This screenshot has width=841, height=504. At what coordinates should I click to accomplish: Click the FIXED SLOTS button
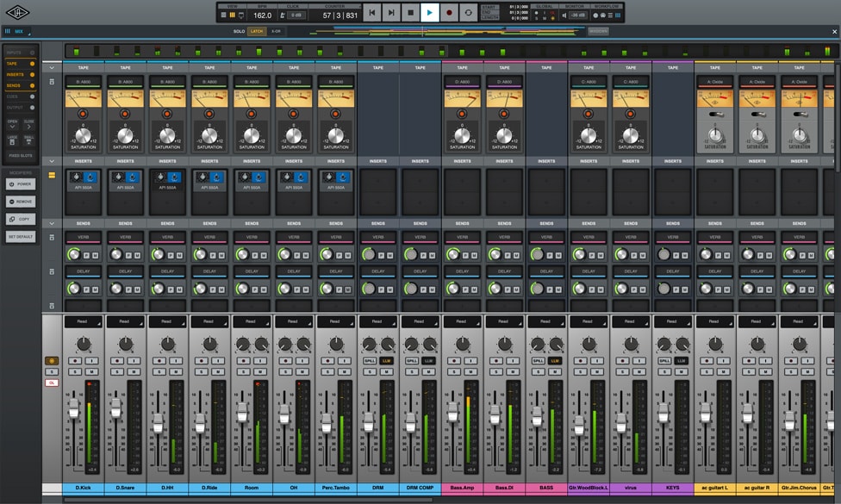click(x=21, y=155)
